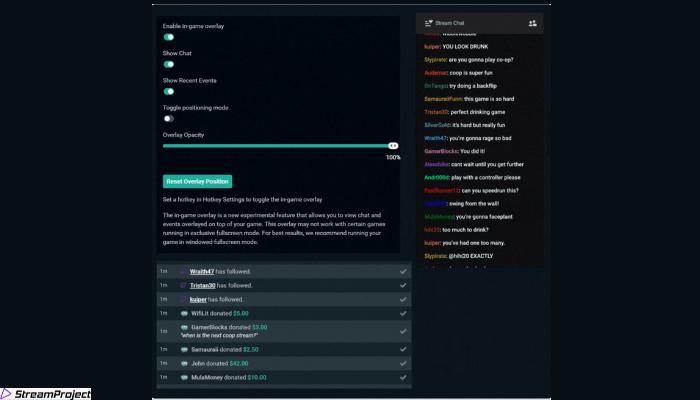Open Wraith47's profile link in events
Screen dimensions: 700x400
pyautogui.click(x=202, y=271)
